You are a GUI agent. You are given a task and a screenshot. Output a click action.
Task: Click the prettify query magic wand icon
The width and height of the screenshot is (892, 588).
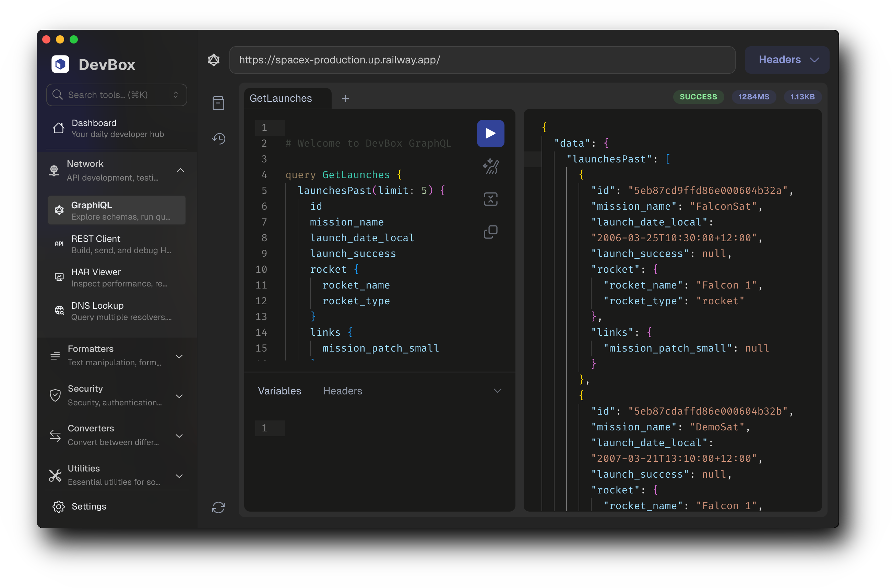click(x=490, y=166)
